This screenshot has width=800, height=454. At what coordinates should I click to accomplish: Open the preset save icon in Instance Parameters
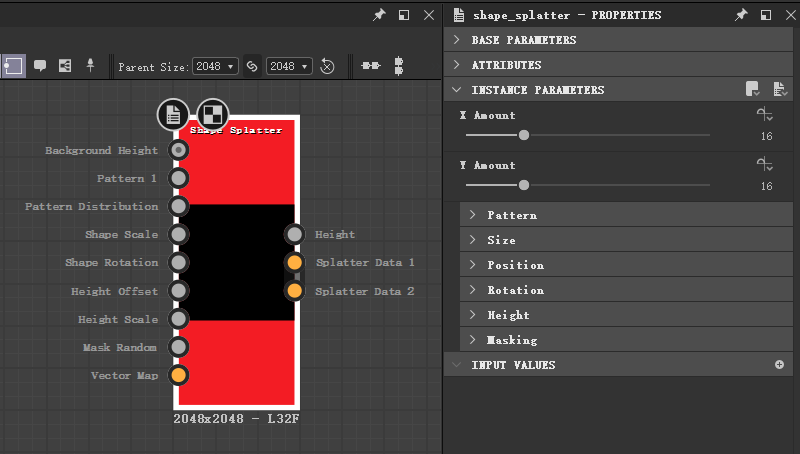click(x=752, y=89)
